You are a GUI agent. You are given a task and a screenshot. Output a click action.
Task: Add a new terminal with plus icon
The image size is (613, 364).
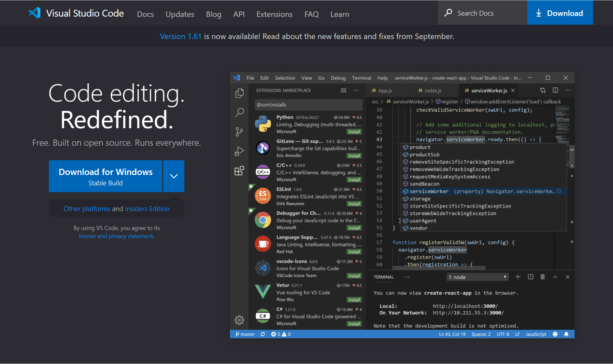[518, 277]
